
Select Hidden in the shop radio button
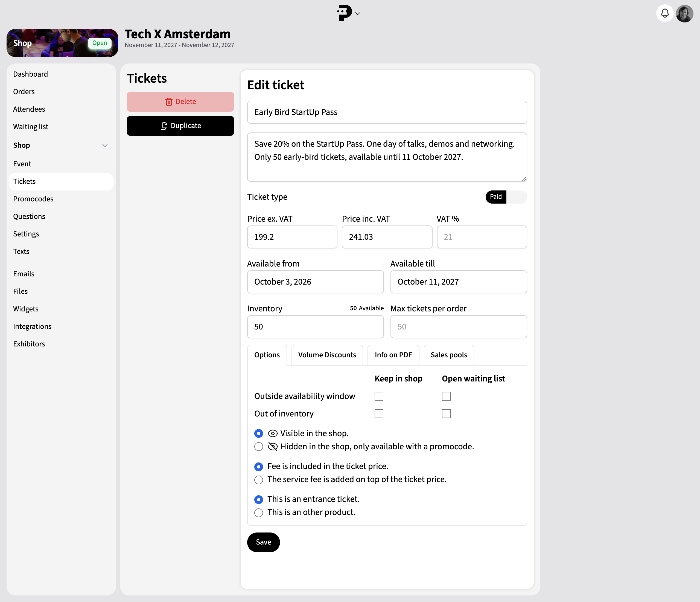tap(258, 447)
